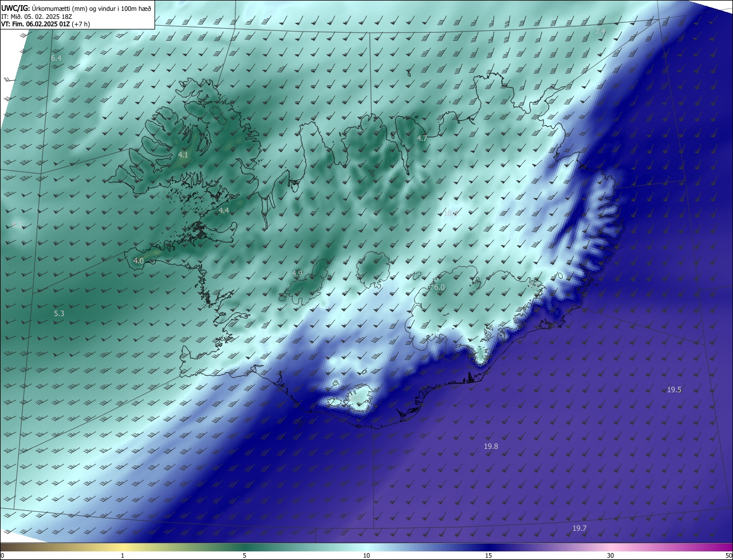Click the Mýrdalsjökull glacier outline near the south coast
Image resolution: width=733 pixels, height=560 pixels.
point(361,398)
